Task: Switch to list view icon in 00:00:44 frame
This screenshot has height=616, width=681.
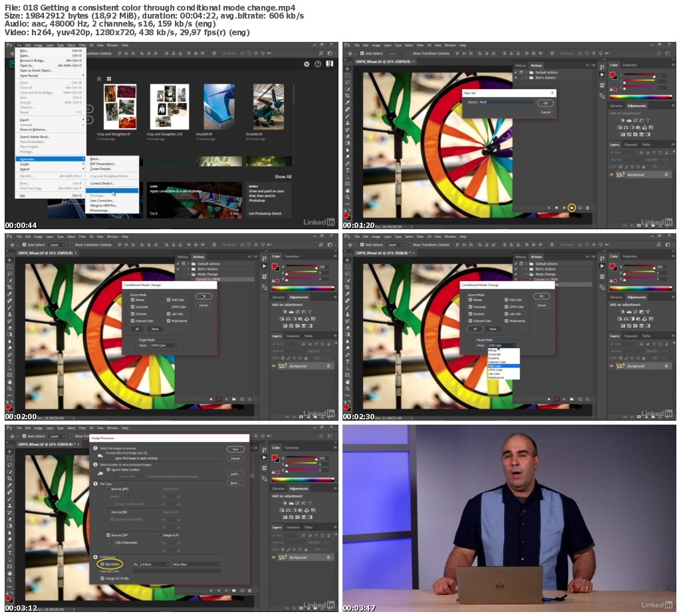Action: pos(100,78)
